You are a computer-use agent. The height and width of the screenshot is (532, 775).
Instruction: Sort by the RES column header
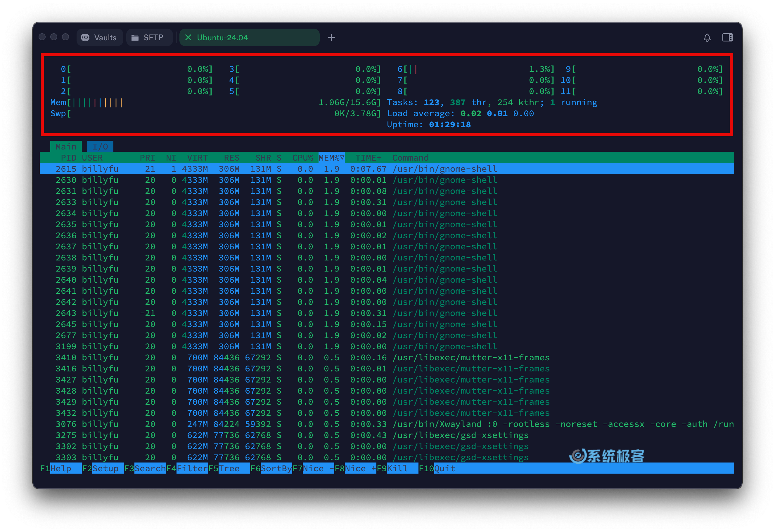(x=231, y=158)
